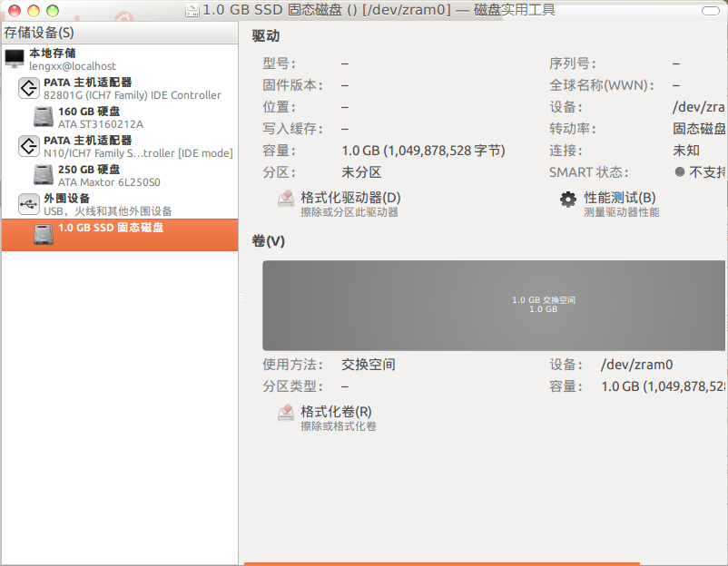The width and height of the screenshot is (728, 566).
Task: Click the 存储设备(S) column header
Action: pyautogui.click(x=120, y=33)
